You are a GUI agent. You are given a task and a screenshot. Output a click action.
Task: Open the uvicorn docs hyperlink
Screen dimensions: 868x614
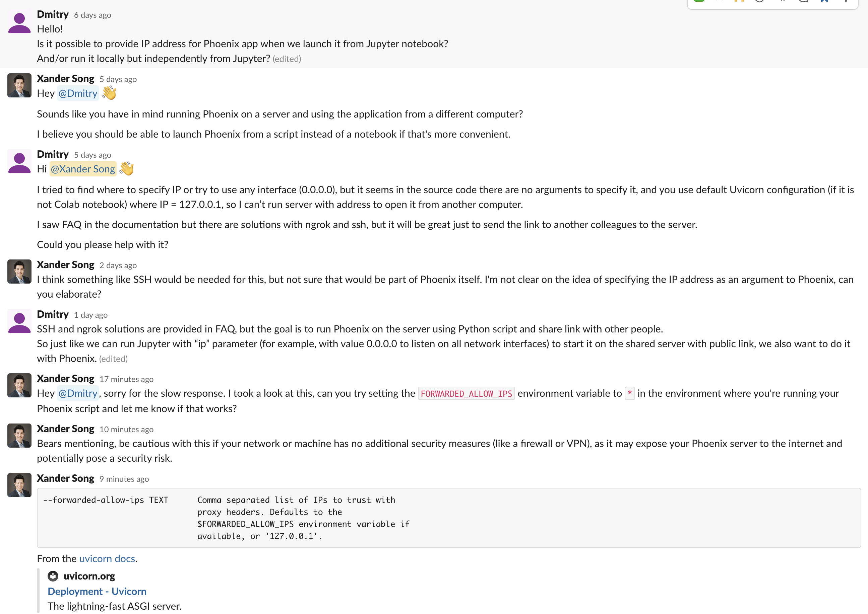(x=107, y=558)
